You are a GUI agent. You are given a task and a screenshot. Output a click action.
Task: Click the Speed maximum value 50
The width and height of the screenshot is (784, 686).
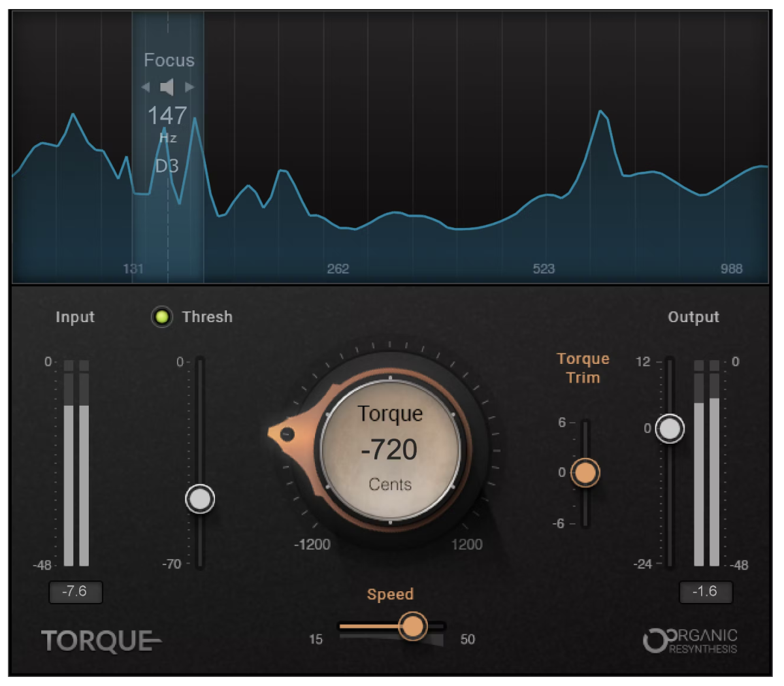(x=468, y=639)
